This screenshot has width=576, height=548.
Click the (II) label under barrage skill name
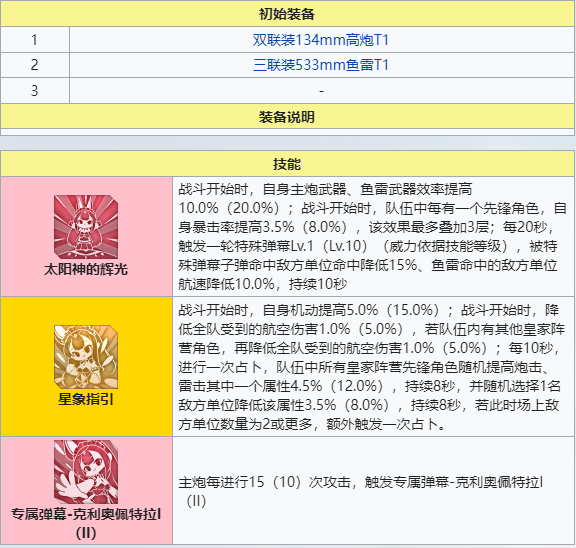tap(86, 533)
